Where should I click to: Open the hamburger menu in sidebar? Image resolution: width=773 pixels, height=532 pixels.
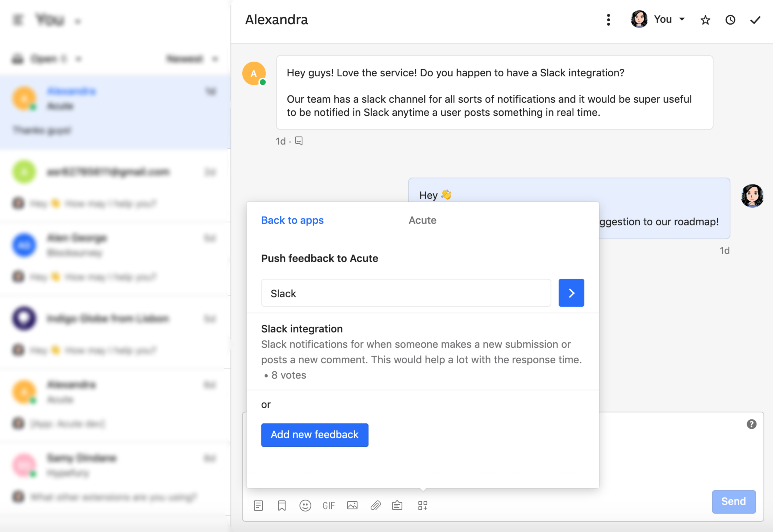(18, 20)
